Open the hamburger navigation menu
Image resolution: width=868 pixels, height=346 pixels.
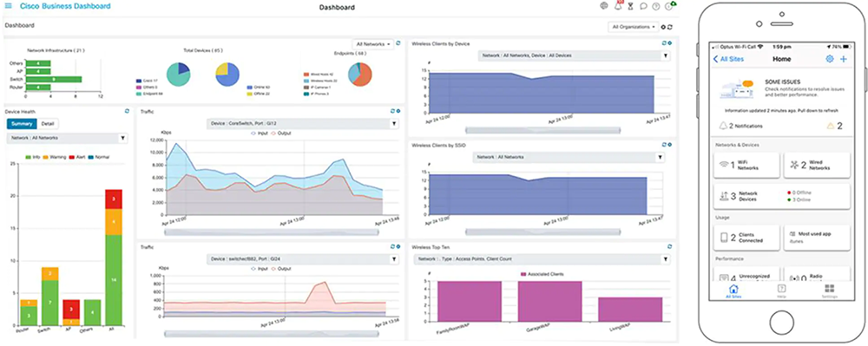click(8, 6)
